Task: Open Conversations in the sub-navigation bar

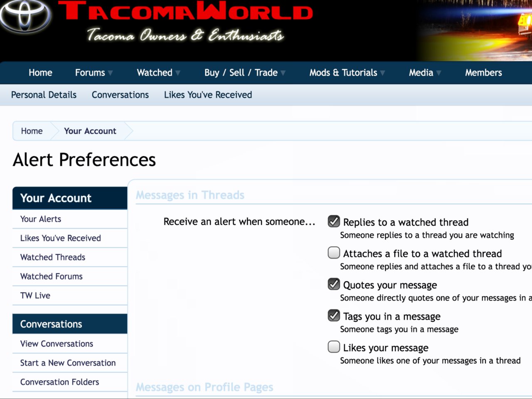Action: 120,95
